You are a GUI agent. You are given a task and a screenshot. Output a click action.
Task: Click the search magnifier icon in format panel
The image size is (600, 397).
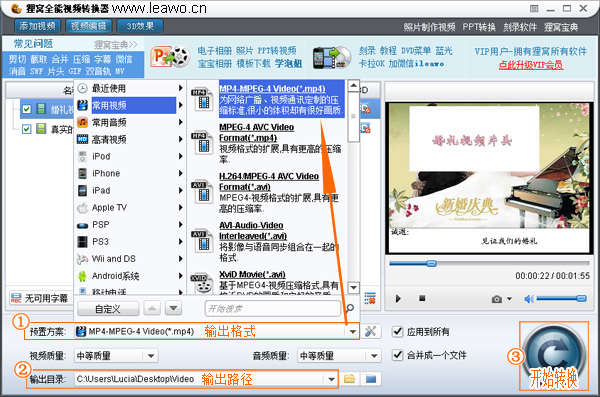[x=350, y=308]
